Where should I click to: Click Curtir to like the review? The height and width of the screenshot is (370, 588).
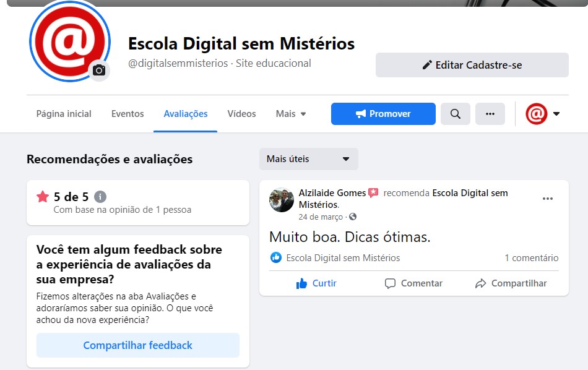(316, 283)
